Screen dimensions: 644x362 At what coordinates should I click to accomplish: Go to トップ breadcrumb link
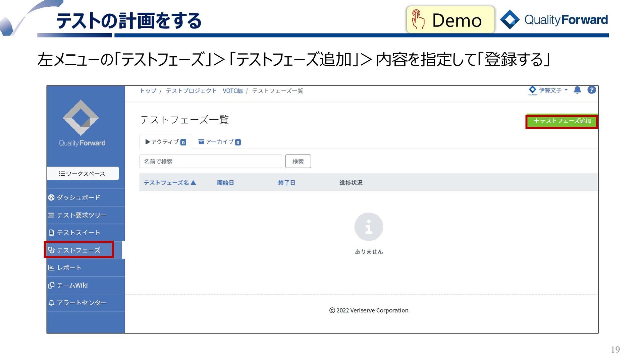click(148, 91)
